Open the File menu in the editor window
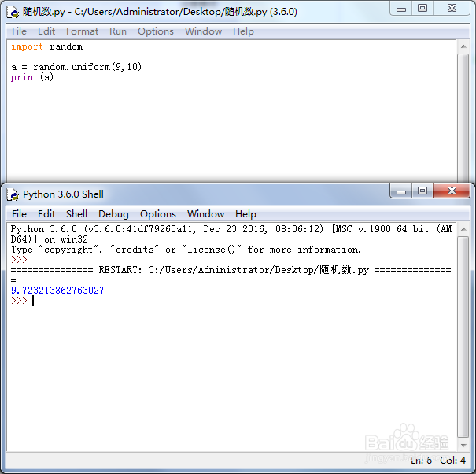 tap(19, 31)
